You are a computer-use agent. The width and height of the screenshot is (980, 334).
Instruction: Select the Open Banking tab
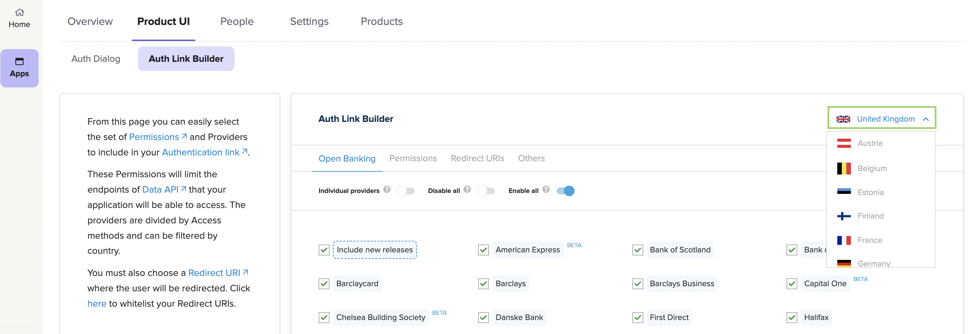click(347, 158)
